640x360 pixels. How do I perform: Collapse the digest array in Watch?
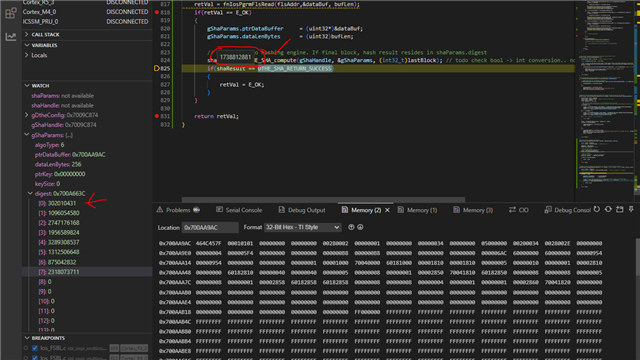click(x=30, y=193)
